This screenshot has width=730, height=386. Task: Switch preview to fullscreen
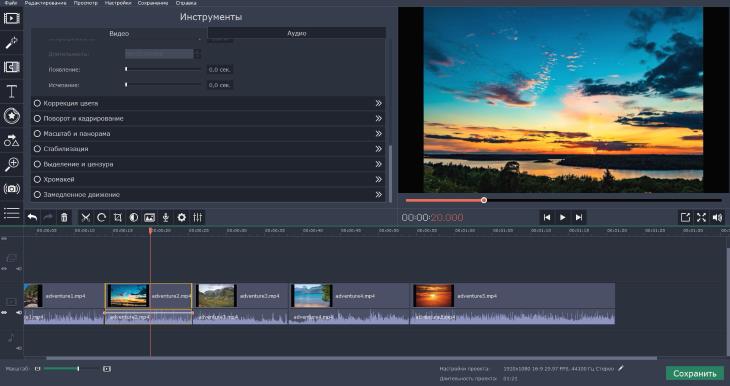tap(701, 217)
